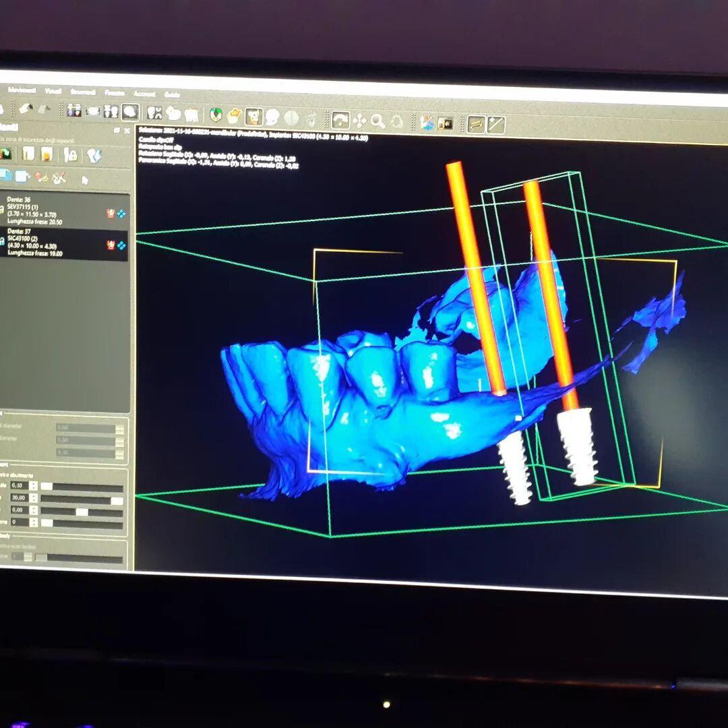Click the padlock icon in implants panel
This screenshot has height=728, width=728.
(71, 155)
